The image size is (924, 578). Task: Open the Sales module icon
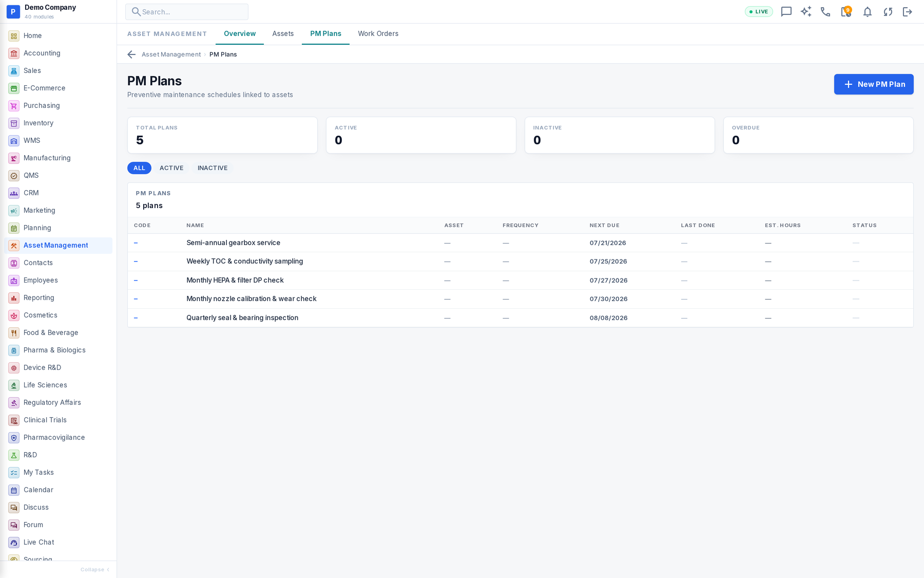point(14,71)
